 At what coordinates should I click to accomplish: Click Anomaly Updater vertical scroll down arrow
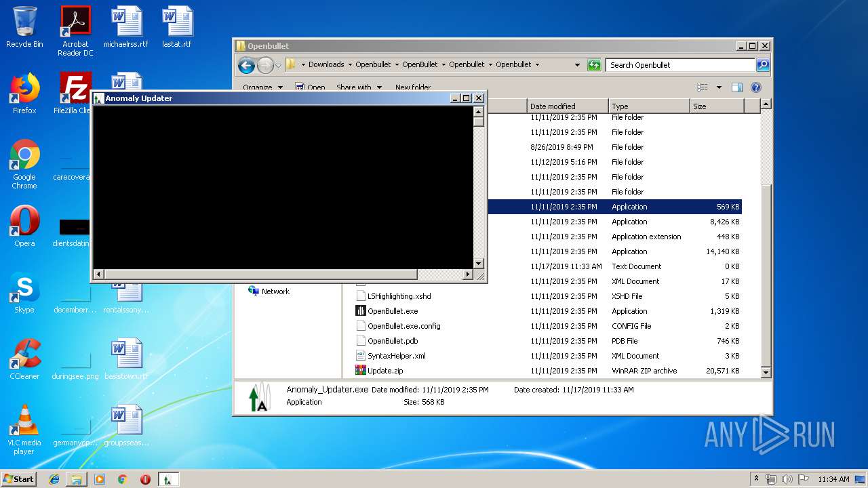pos(479,264)
